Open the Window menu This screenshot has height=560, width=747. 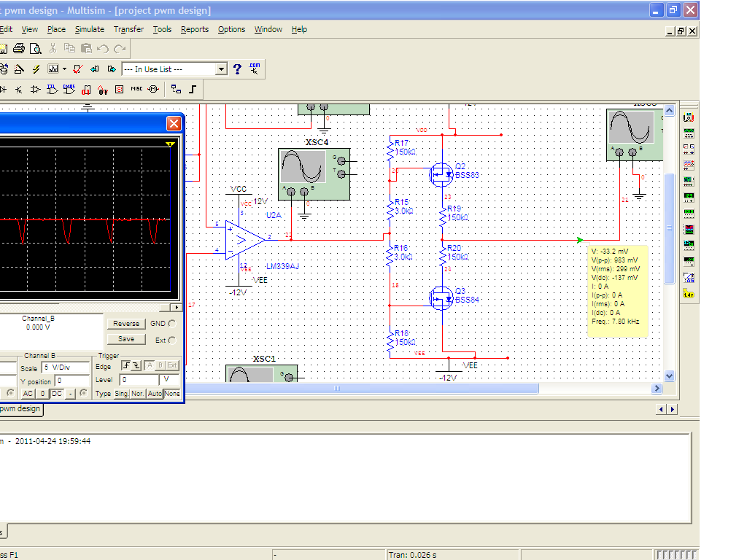(268, 29)
